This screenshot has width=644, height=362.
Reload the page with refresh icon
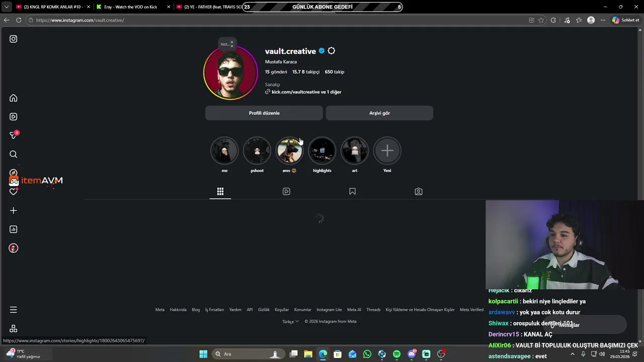coord(19,20)
